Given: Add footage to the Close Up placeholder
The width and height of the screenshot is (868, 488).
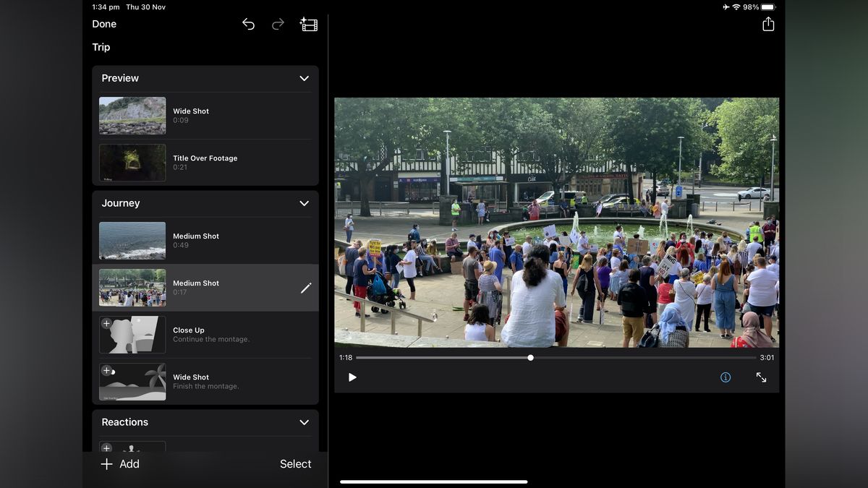Looking at the screenshot, I should (x=106, y=323).
